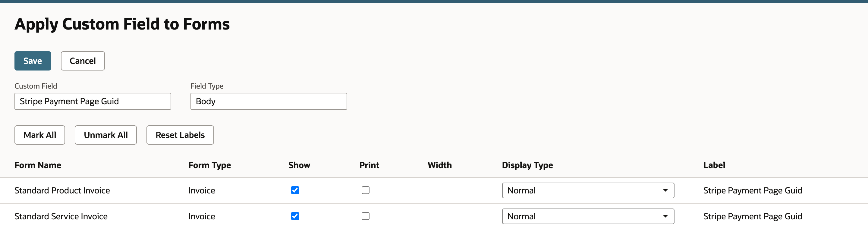
Task: Click Standard Service Invoice form name
Action: tap(61, 217)
